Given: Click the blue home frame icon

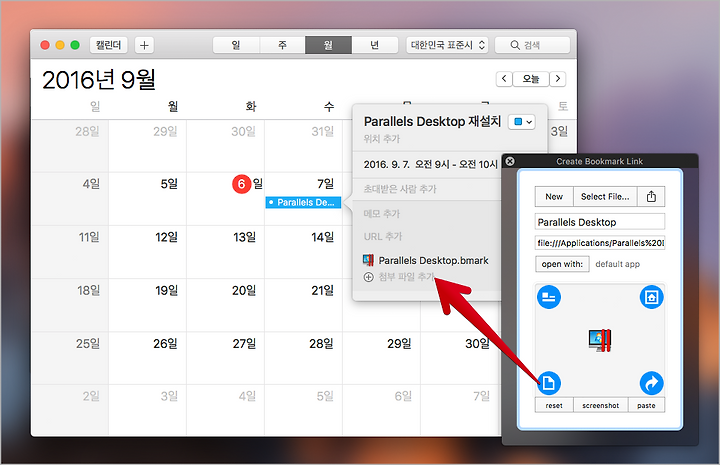Looking at the screenshot, I should pyautogui.click(x=652, y=297).
